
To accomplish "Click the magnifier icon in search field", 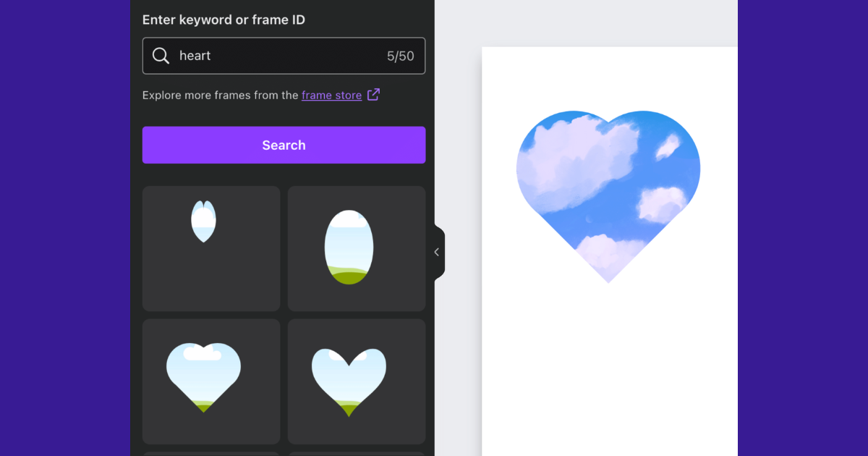I will coord(161,56).
